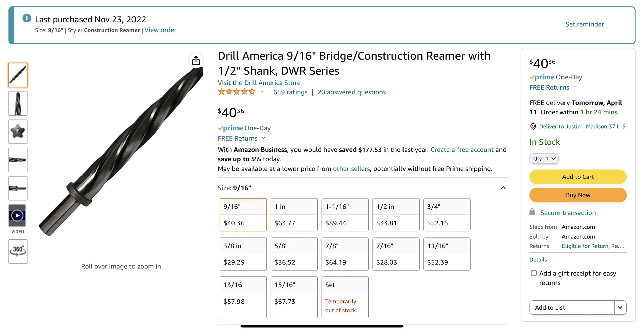
Task: Click the Set reminder link
Action: 584,24
